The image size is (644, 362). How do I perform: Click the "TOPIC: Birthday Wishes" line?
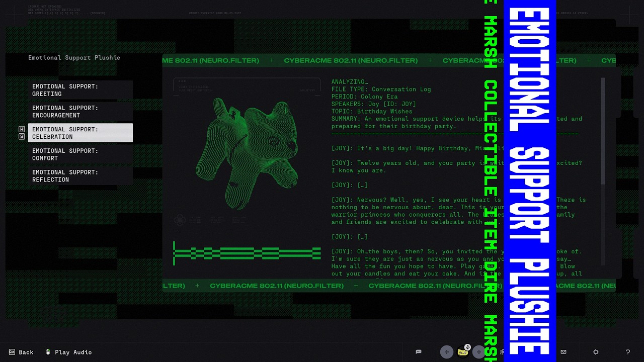click(372, 111)
